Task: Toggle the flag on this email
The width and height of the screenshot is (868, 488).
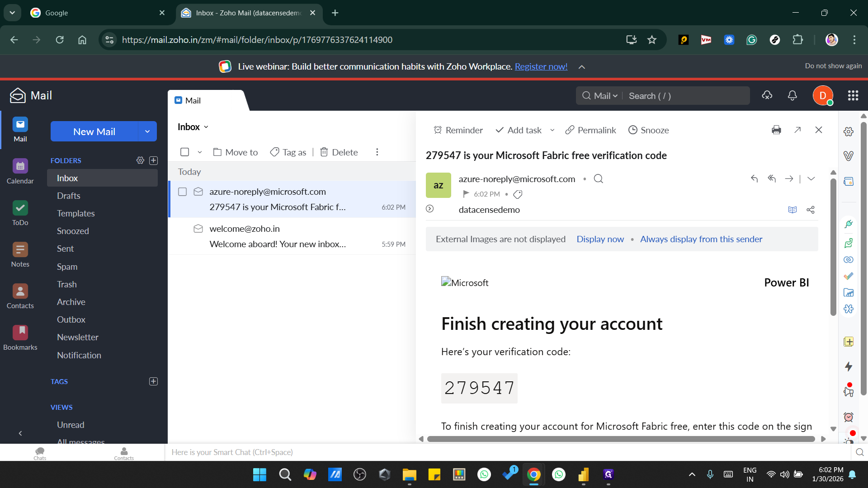Action: click(466, 194)
